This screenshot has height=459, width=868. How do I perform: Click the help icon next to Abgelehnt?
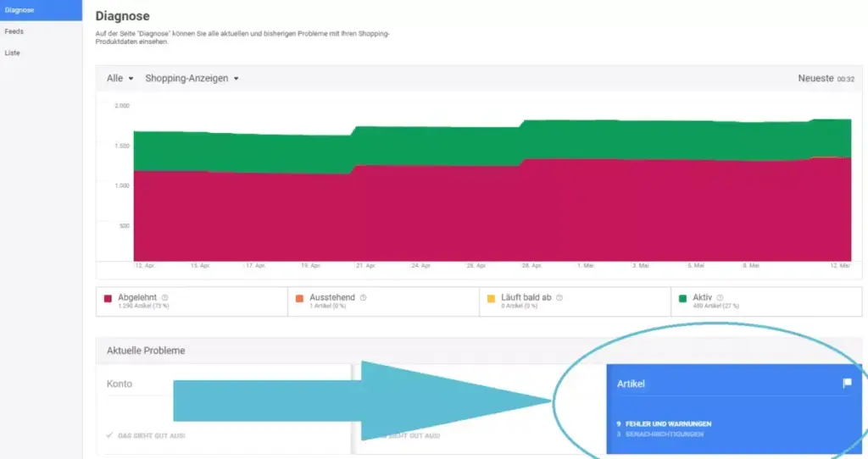pos(164,297)
